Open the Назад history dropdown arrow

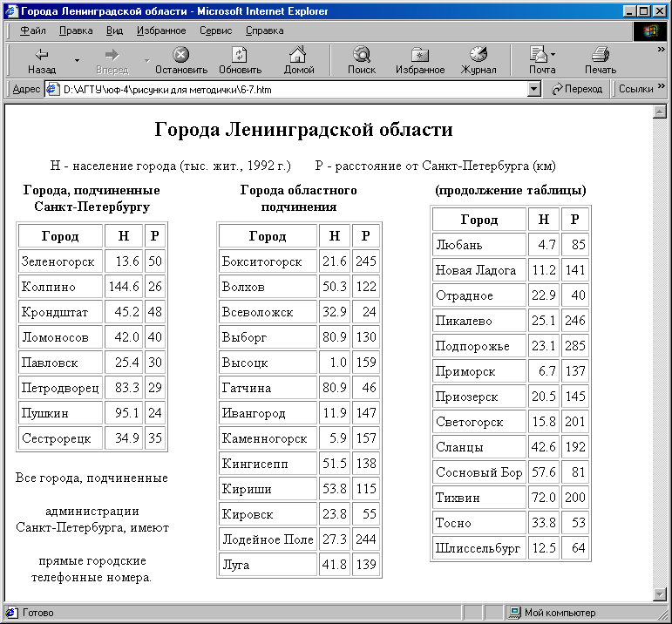tap(78, 60)
